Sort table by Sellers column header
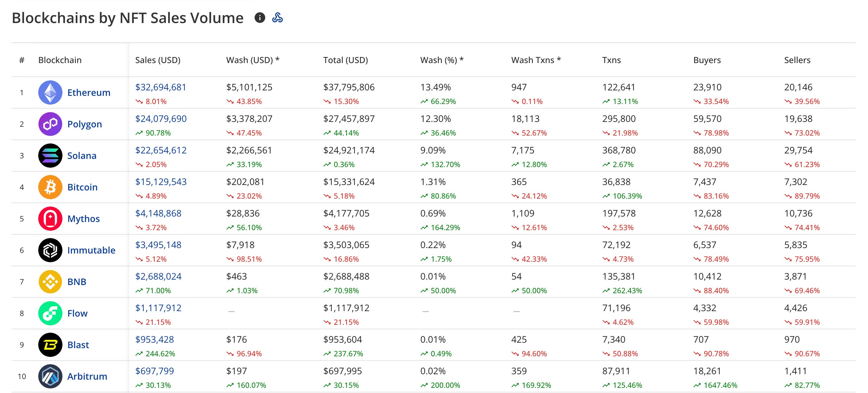Screen dimensions: 868x393 click(797, 60)
